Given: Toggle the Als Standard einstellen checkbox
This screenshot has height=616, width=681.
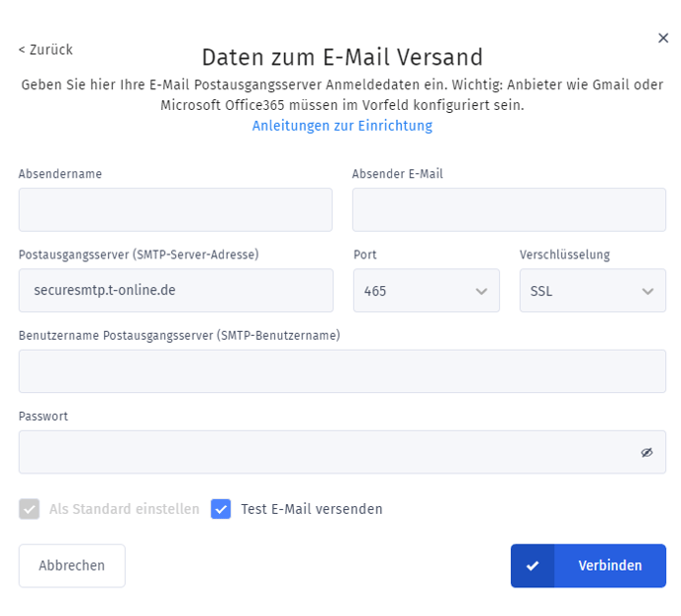Looking at the screenshot, I should pos(29,509).
